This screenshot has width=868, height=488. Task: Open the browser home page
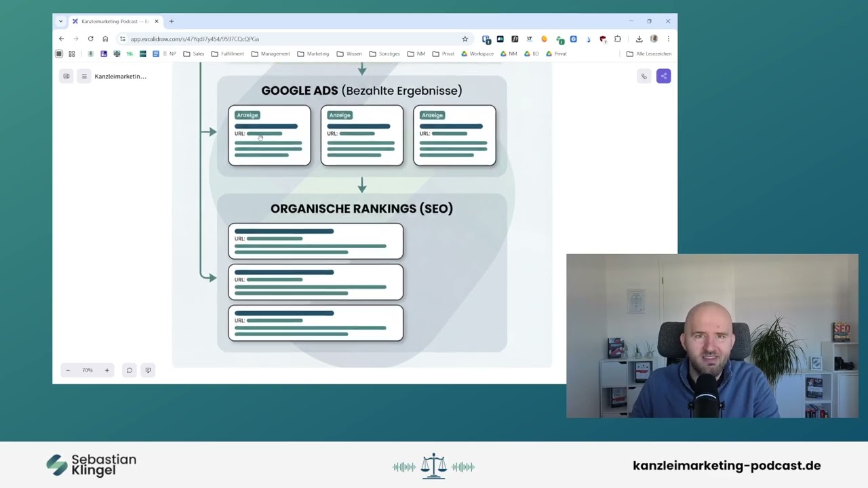pyautogui.click(x=105, y=39)
